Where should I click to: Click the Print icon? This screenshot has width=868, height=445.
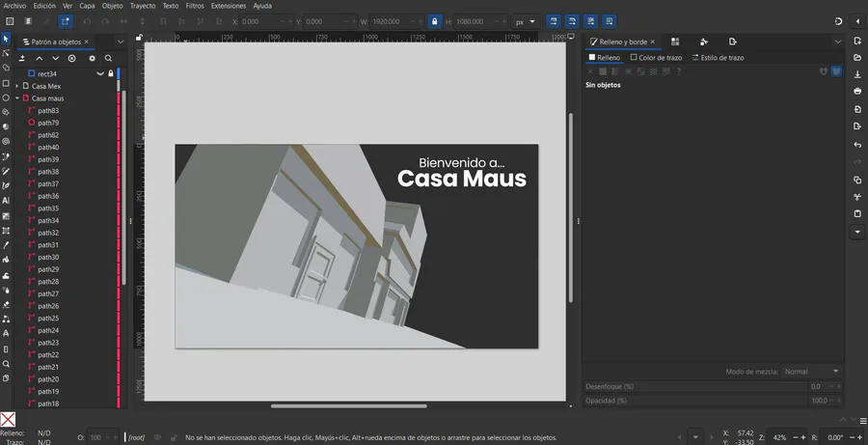click(x=857, y=91)
